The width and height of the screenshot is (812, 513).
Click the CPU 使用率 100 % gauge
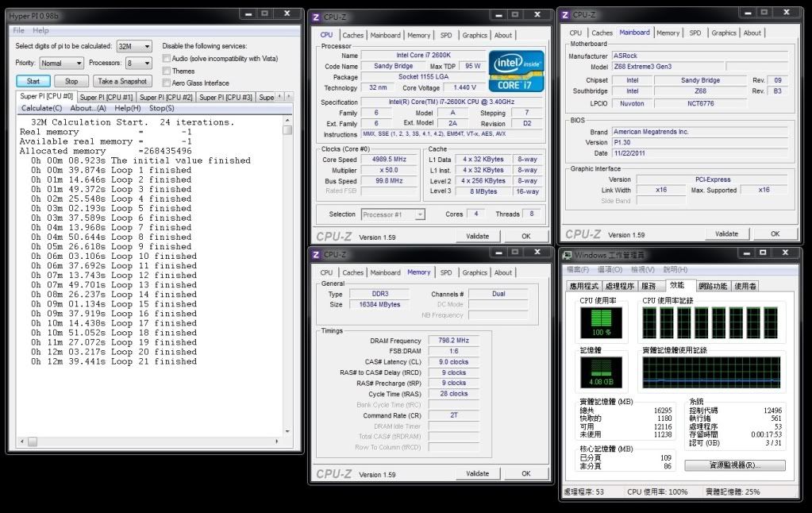click(x=601, y=323)
